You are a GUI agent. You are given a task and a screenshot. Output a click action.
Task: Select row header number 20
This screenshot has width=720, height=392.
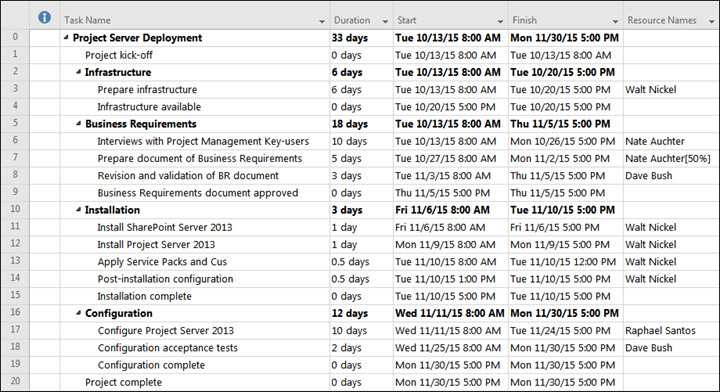(15, 381)
